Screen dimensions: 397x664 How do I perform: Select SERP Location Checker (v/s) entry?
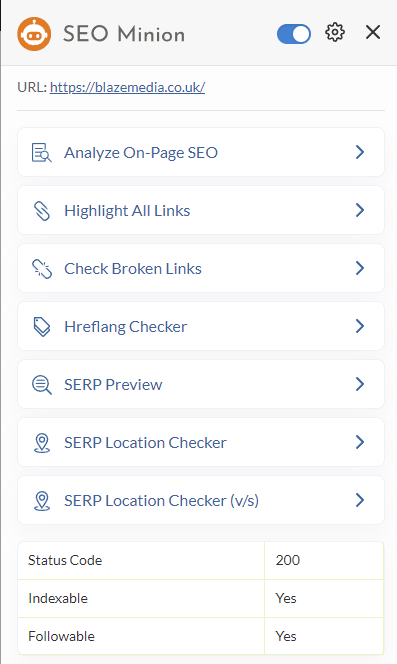201,500
